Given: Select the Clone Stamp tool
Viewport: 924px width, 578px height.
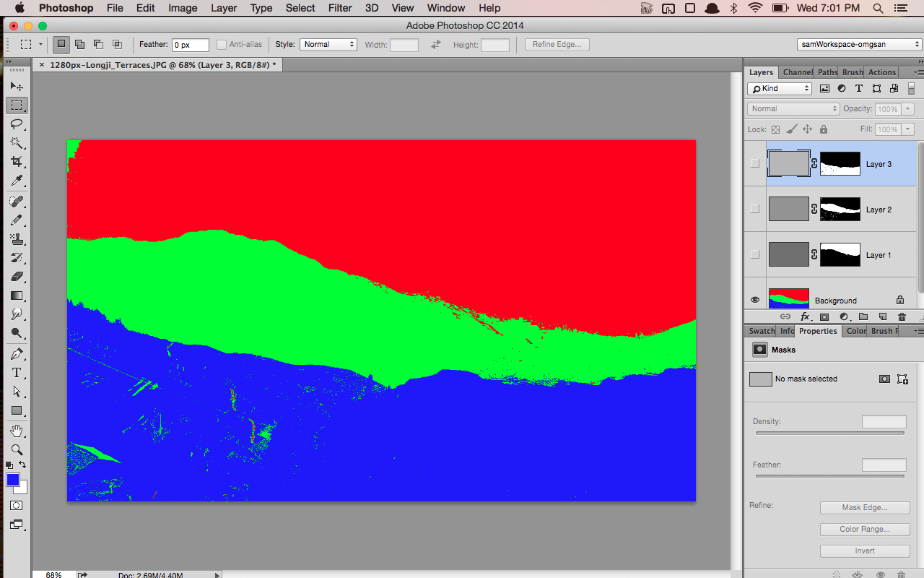Looking at the screenshot, I should point(17,239).
